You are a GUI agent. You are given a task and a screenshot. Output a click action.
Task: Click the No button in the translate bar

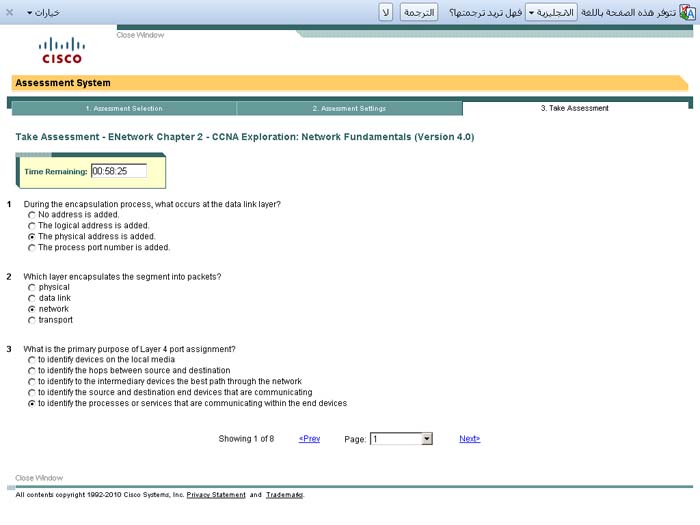click(x=386, y=12)
